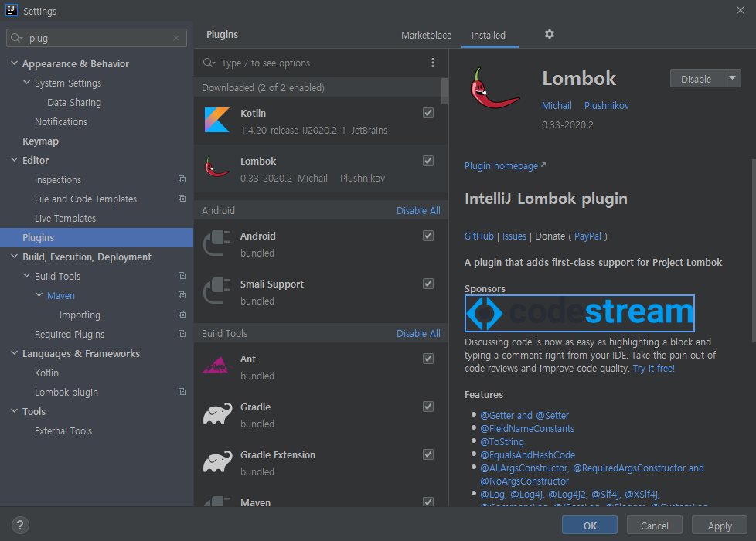Screen dimensions: 756x541
Task: Click the Kotlin plugin icon
Action: (217, 120)
